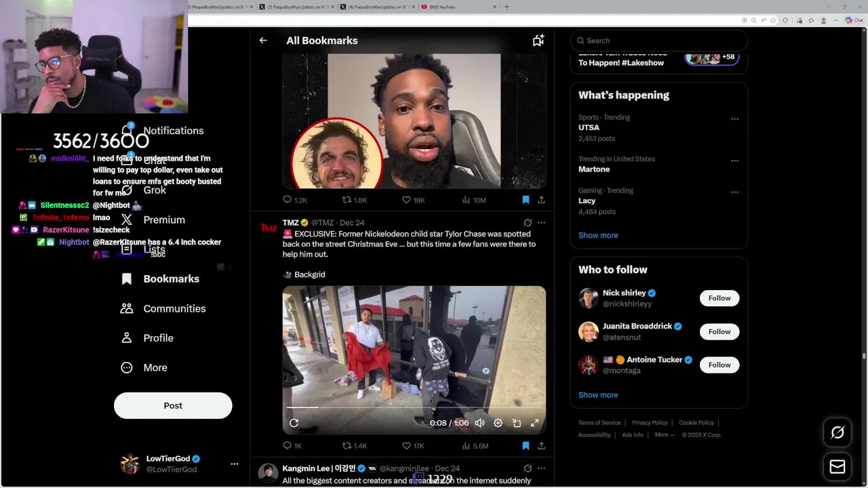Open Premium in the left sidebar

(x=153, y=220)
